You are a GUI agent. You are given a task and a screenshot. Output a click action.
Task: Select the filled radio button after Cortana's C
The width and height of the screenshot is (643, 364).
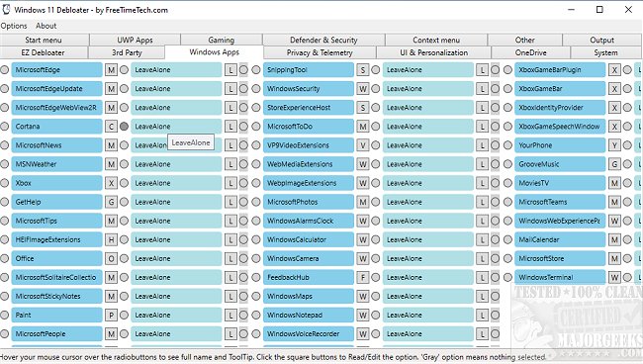124,127
